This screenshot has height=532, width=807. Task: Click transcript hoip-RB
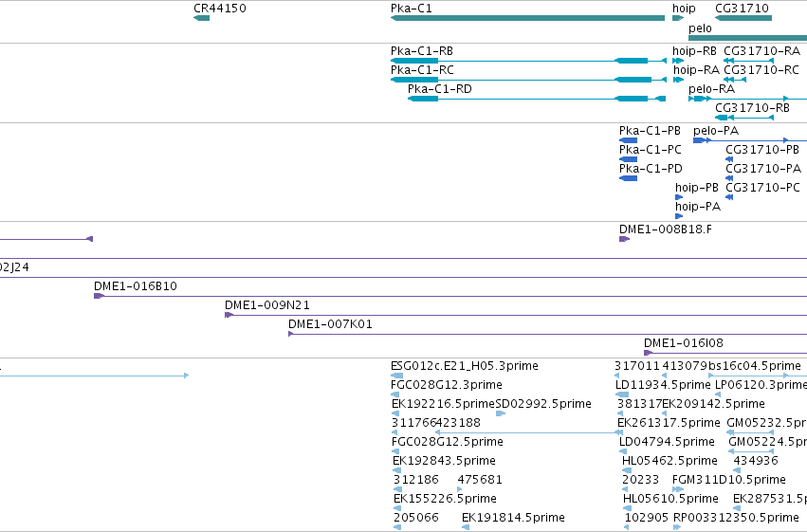tap(678, 61)
